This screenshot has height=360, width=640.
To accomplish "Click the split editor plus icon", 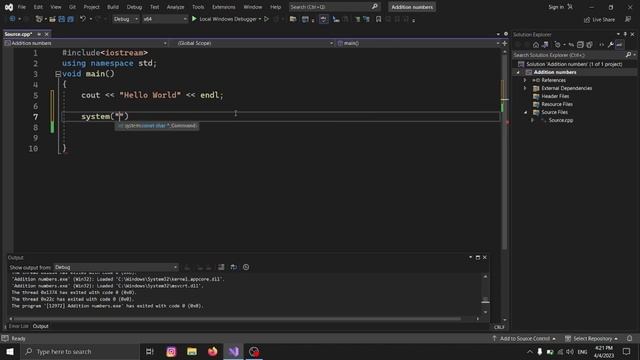I will (x=505, y=43).
